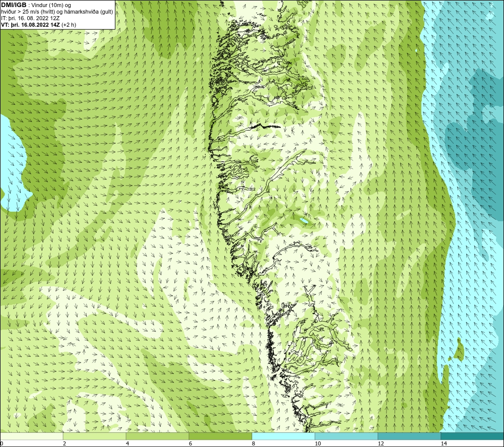Click the scale label '8'
The height and width of the screenshot is (447, 504).
coord(254,443)
